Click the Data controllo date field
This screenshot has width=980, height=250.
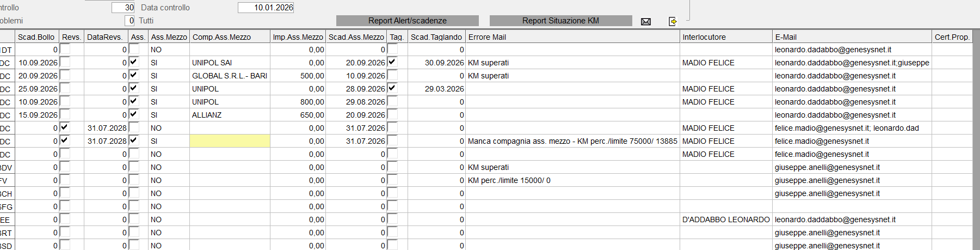click(266, 8)
